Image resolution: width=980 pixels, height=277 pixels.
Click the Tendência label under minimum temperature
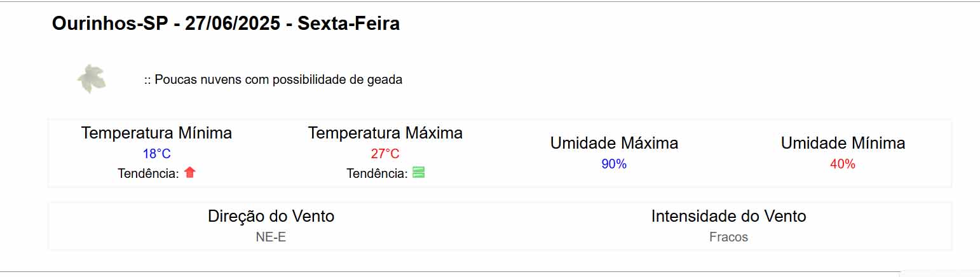click(x=148, y=173)
